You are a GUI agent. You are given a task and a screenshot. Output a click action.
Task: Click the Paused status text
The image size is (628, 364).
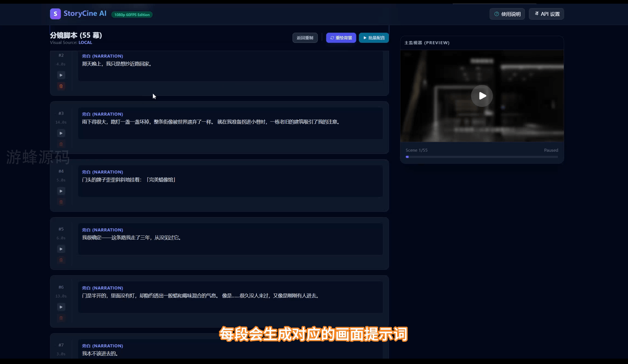tap(551, 150)
